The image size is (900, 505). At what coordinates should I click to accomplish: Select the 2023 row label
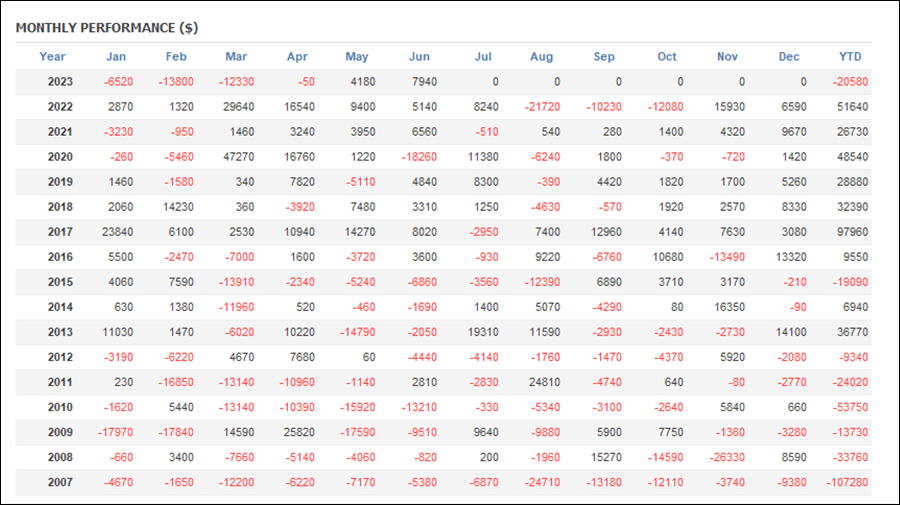[60, 81]
